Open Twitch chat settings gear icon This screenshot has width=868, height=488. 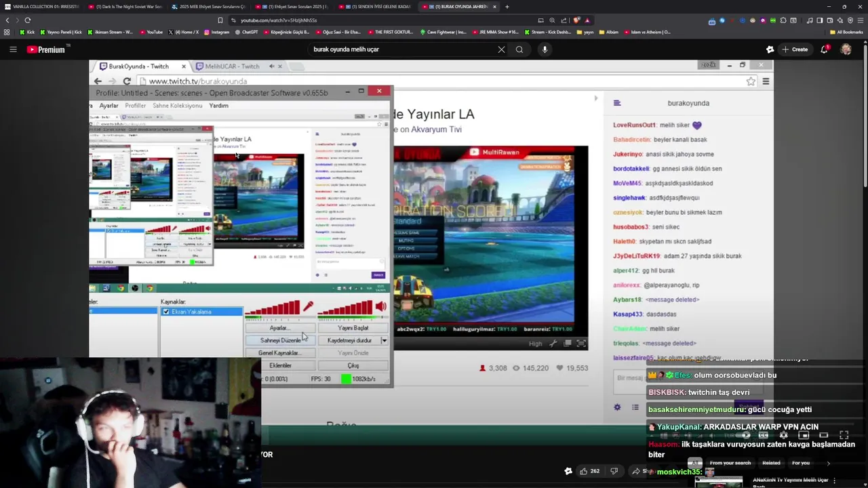pyautogui.click(x=617, y=407)
